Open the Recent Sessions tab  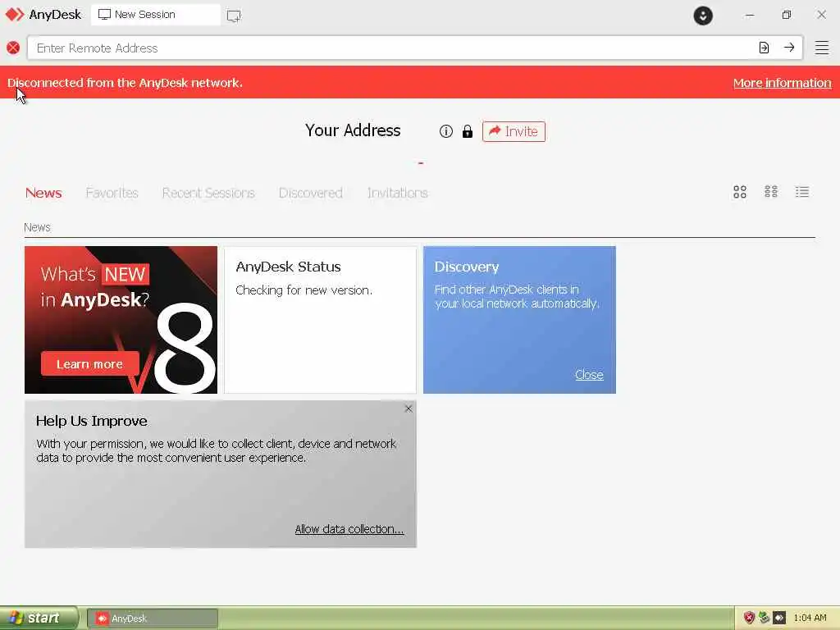click(x=208, y=193)
